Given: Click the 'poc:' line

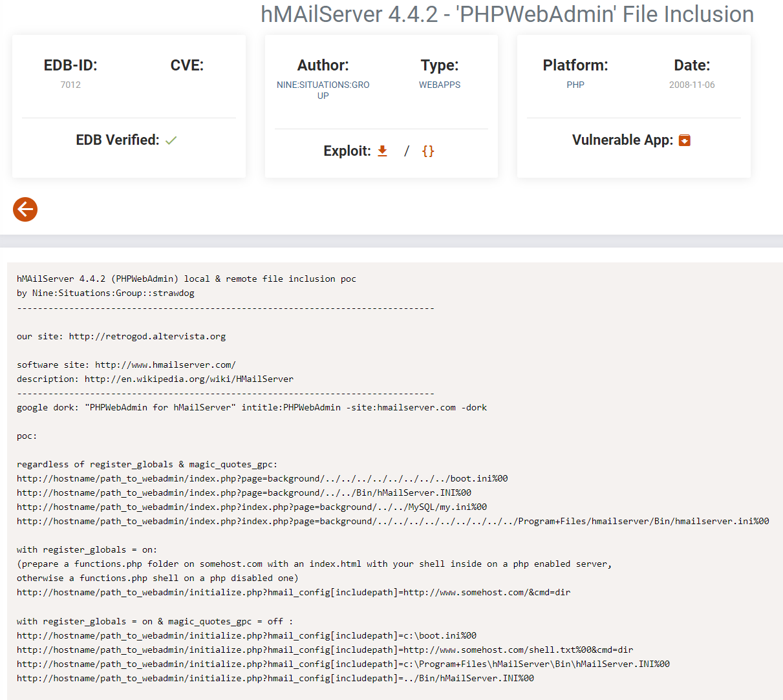Looking at the screenshot, I should pos(27,436).
